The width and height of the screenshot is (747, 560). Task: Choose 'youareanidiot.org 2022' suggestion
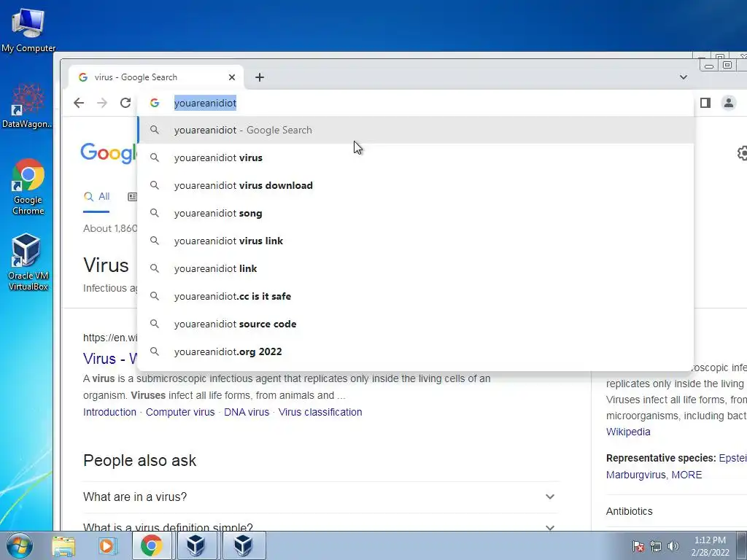coord(415,351)
